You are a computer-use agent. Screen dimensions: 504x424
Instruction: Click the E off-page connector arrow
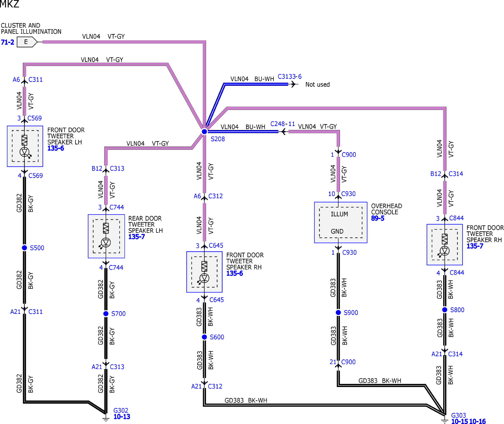point(27,42)
